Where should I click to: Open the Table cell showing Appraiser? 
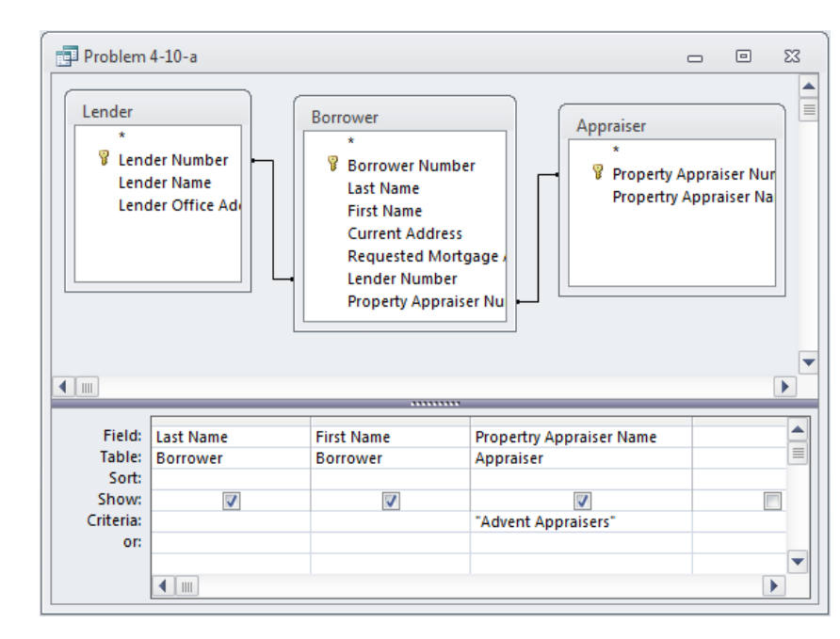click(x=580, y=458)
